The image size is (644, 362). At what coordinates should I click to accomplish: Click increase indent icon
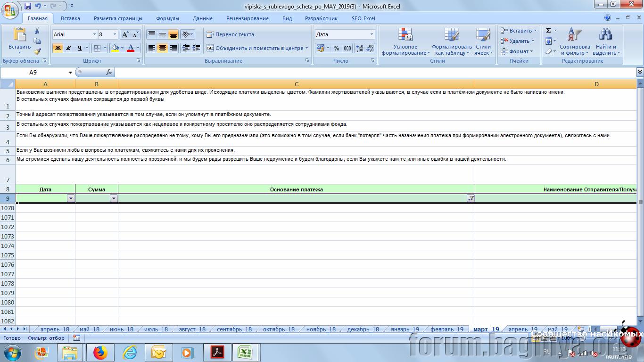click(x=197, y=48)
